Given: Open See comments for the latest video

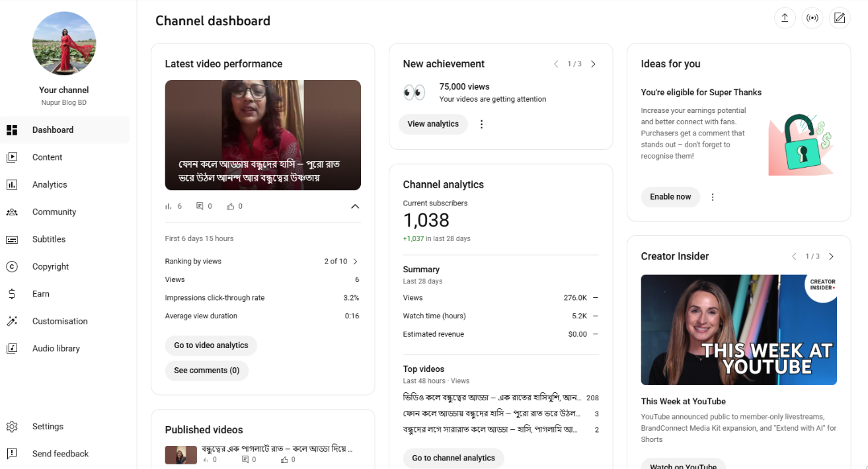Looking at the screenshot, I should click(207, 371).
